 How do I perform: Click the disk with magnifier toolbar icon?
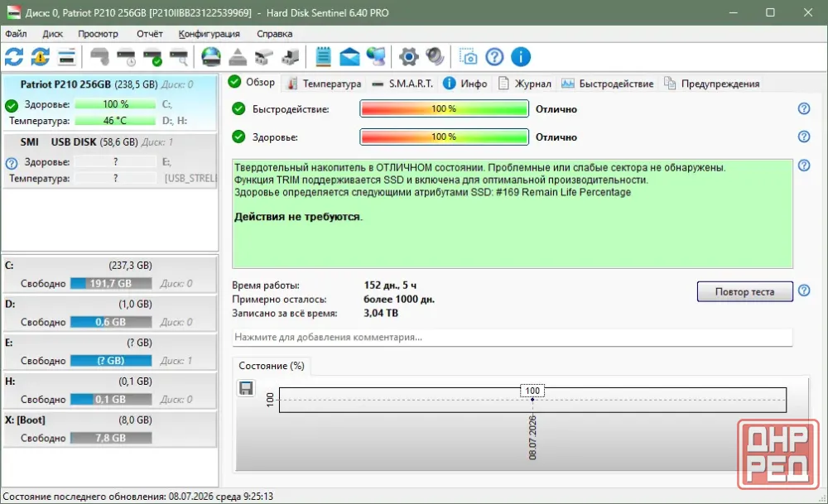[179, 57]
